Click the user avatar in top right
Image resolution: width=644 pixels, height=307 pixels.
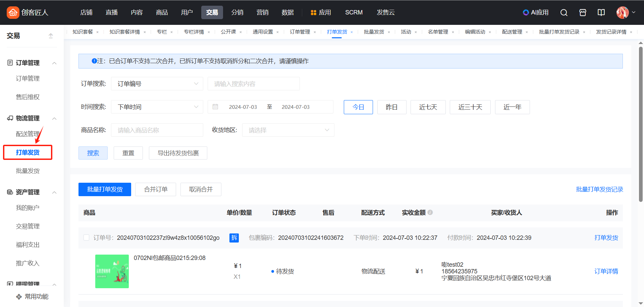point(622,12)
